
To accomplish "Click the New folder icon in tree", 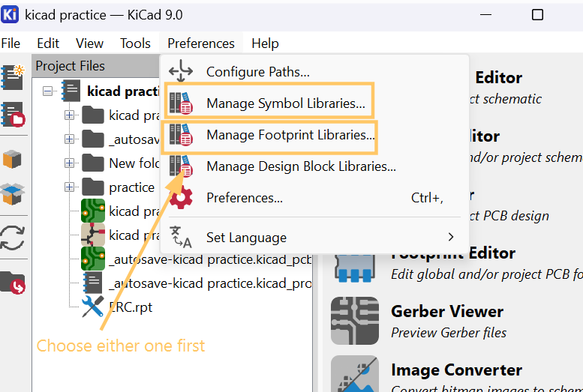I will (x=93, y=163).
